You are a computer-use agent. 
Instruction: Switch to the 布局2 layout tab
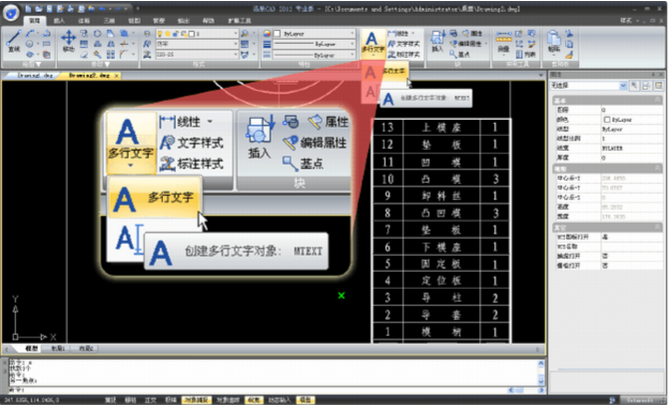pos(86,348)
